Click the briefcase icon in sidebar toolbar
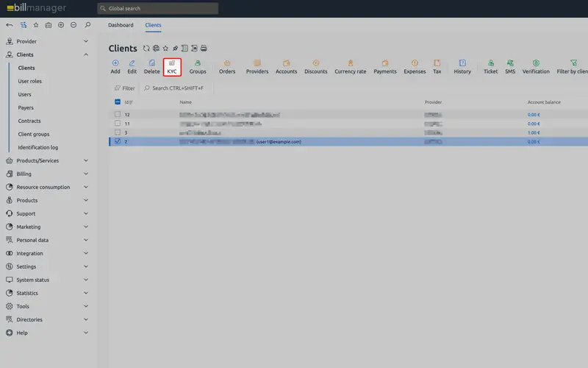 49,25
